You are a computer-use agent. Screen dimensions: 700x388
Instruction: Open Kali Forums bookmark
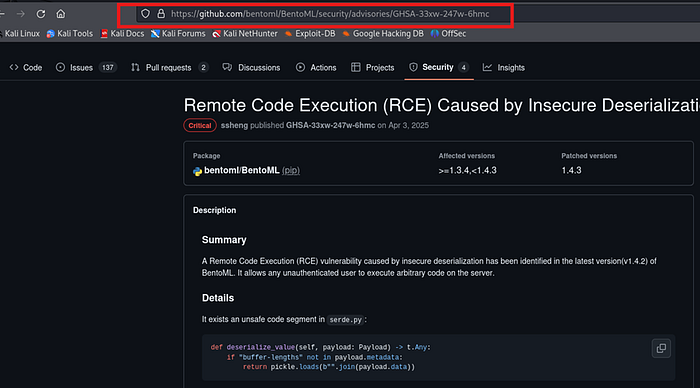[x=178, y=33]
